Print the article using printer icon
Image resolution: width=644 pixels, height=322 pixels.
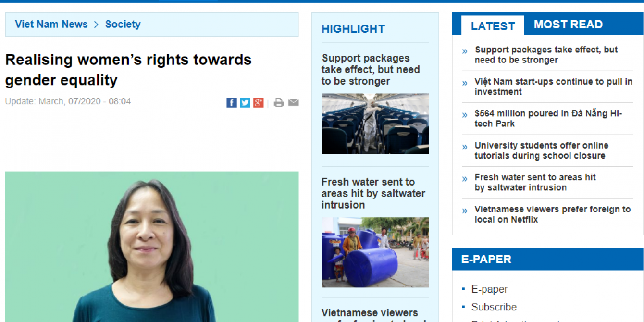(x=279, y=102)
